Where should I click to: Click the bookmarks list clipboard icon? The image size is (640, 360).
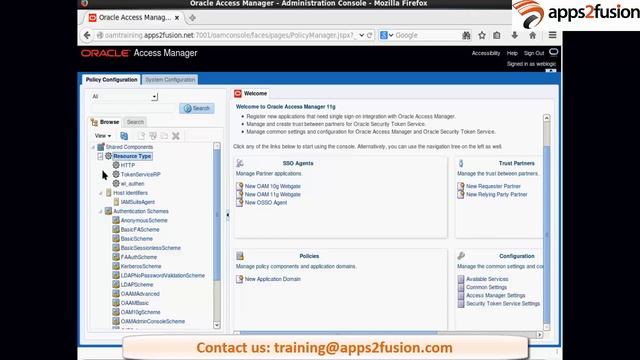point(497,35)
